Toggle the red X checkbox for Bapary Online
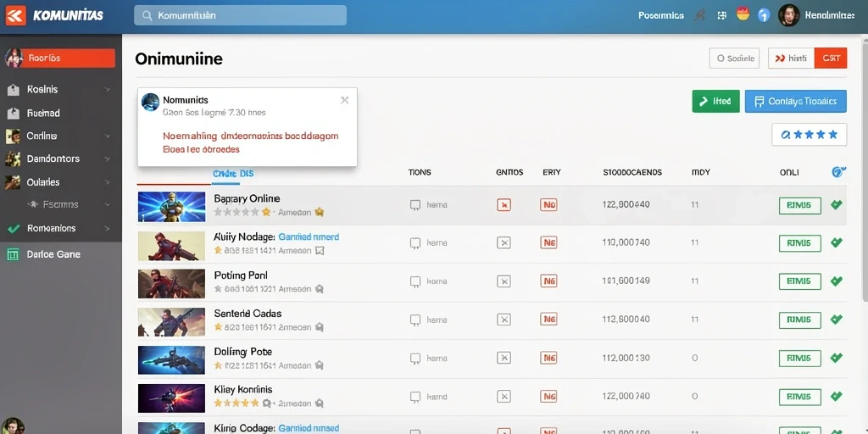 pyautogui.click(x=504, y=205)
